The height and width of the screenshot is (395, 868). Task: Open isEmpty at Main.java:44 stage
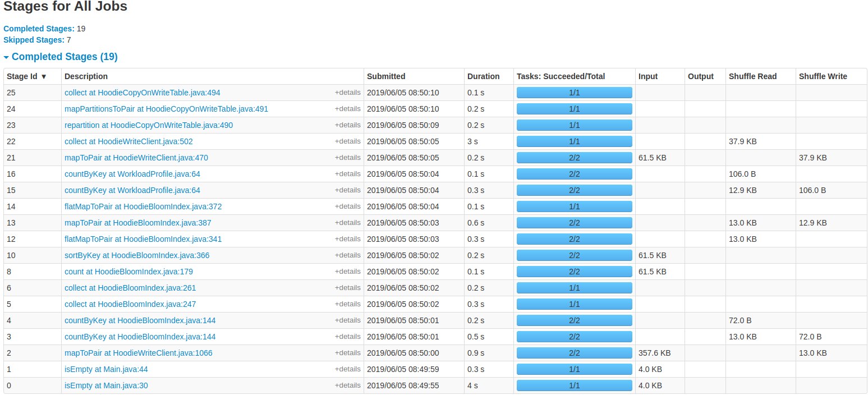[106, 369]
